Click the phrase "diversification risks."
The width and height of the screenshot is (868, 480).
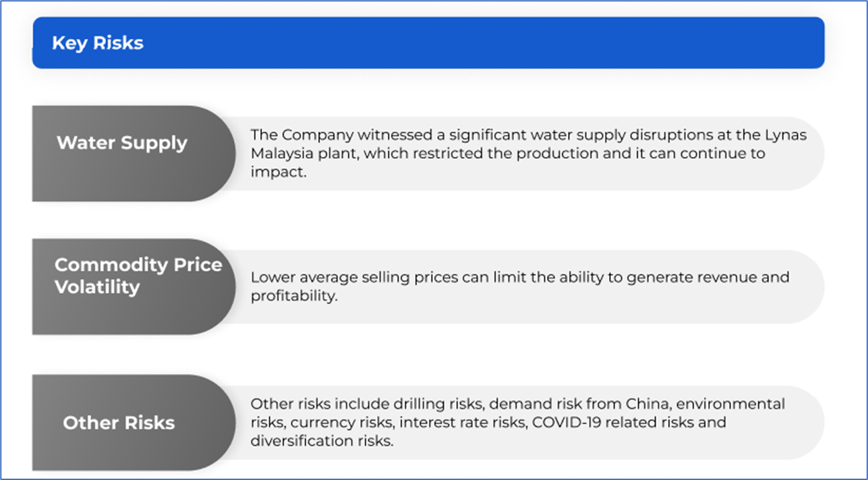click(322, 442)
